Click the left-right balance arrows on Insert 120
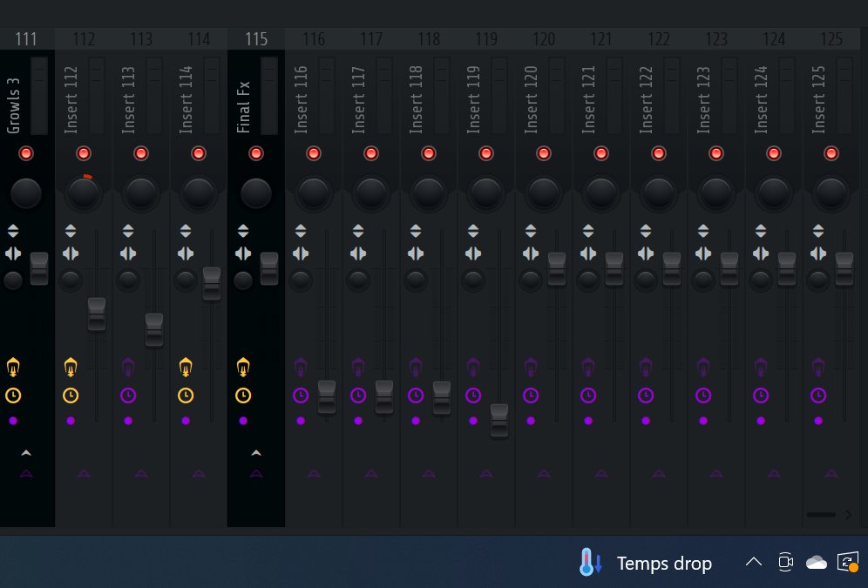Image resolution: width=868 pixels, height=588 pixels. coord(531,253)
